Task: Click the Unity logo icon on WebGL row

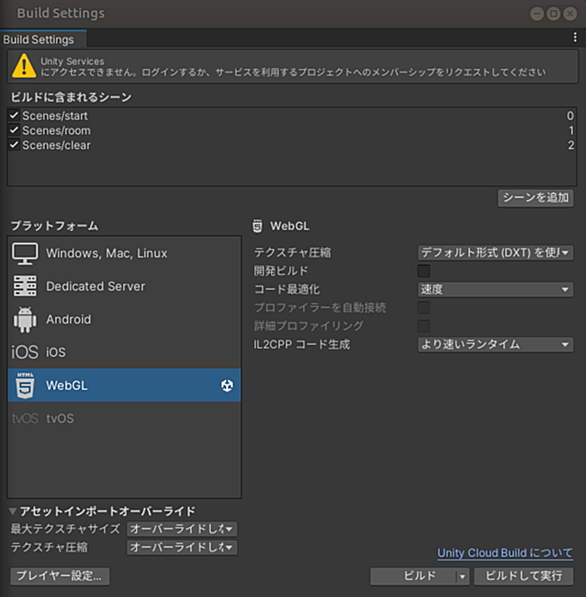Action: click(227, 385)
